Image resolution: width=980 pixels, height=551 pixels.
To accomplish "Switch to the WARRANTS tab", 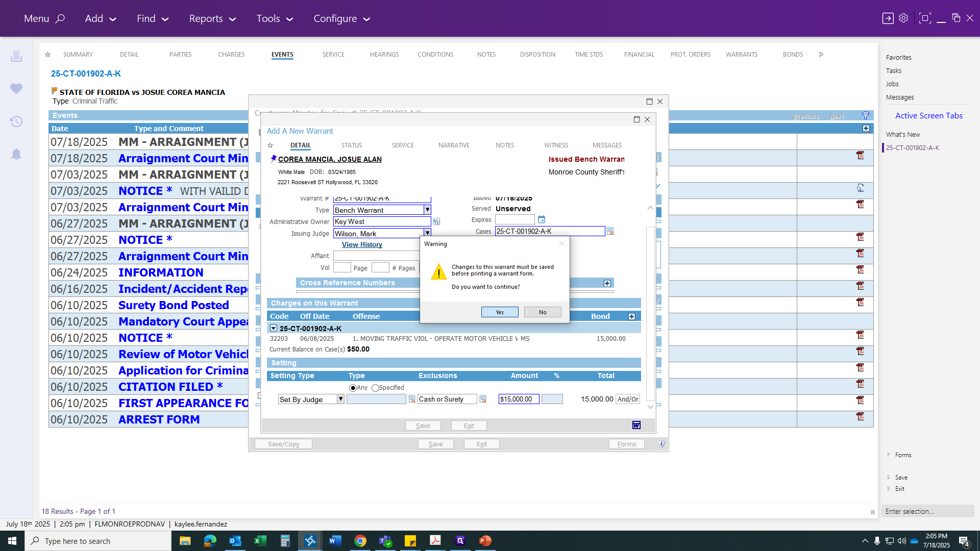I will click(x=742, y=54).
